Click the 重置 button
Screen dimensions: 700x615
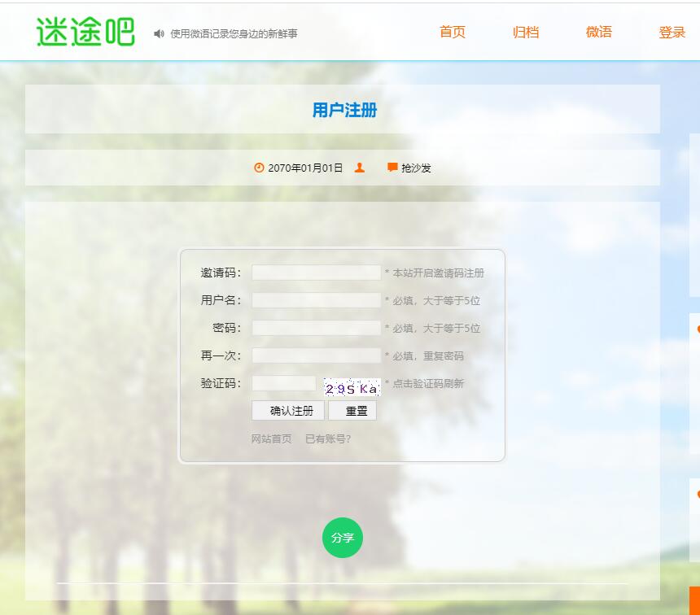coord(352,411)
